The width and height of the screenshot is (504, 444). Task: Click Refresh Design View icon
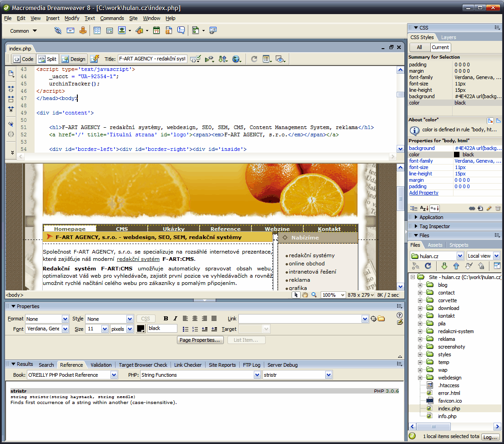tap(254, 59)
